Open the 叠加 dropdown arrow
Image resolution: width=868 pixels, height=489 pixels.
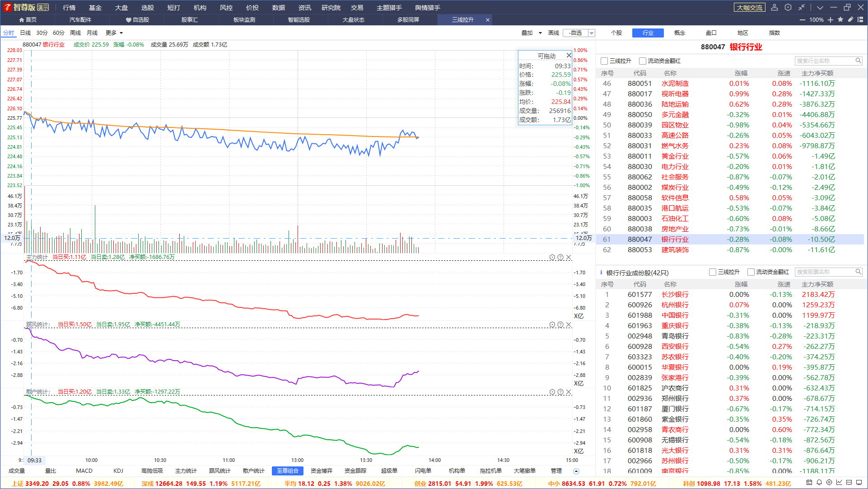point(540,33)
